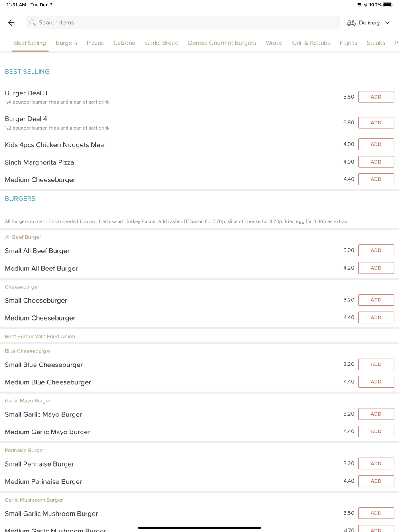
Task: Add Kids 4pcs Chicken Nuggets Meal
Action: (x=376, y=144)
